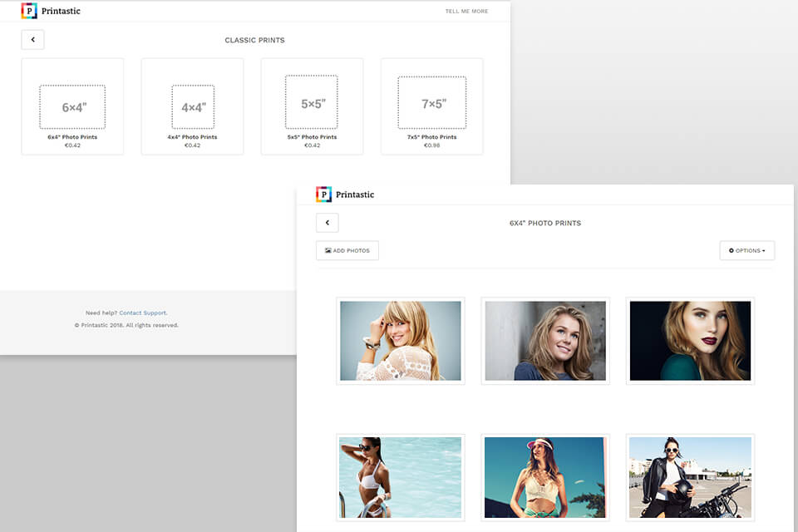Switch to the 6X4" Photo Prints window
Viewport: 798px width, 532px height.
click(x=545, y=223)
